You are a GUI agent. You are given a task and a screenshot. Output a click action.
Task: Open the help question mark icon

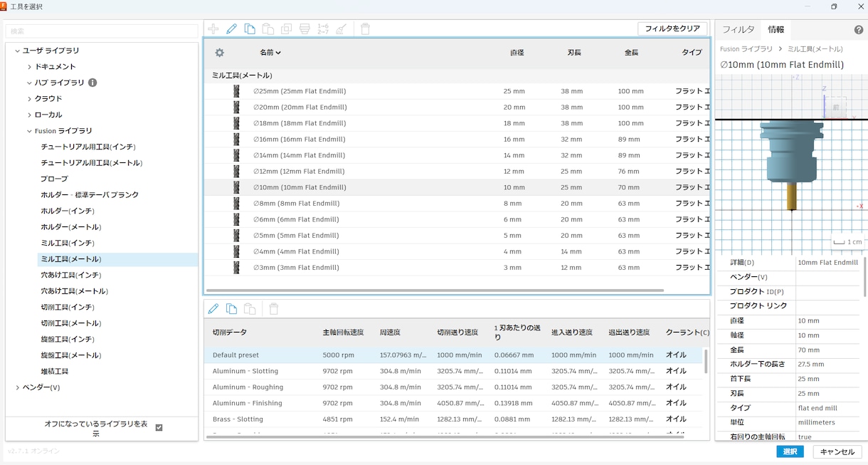coord(859,30)
